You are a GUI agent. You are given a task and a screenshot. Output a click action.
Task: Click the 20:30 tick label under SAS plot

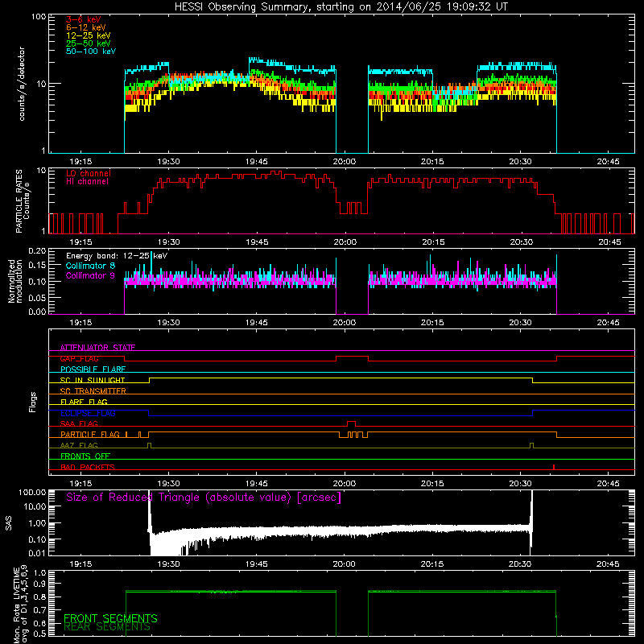click(x=520, y=564)
